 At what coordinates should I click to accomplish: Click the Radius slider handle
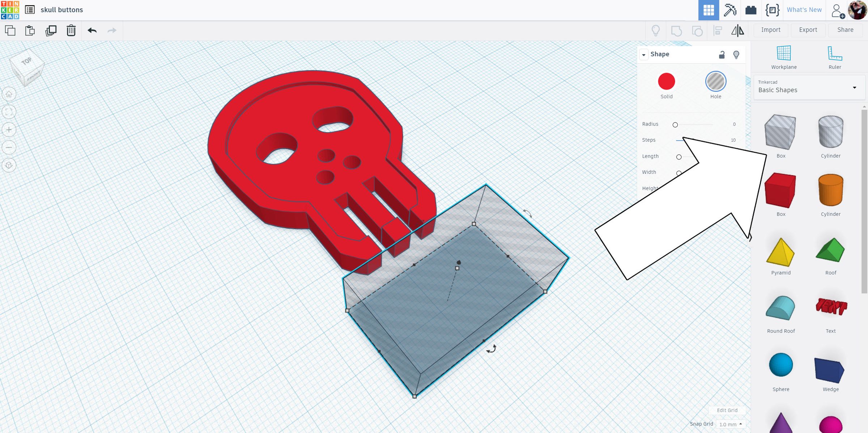(x=675, y=125)
